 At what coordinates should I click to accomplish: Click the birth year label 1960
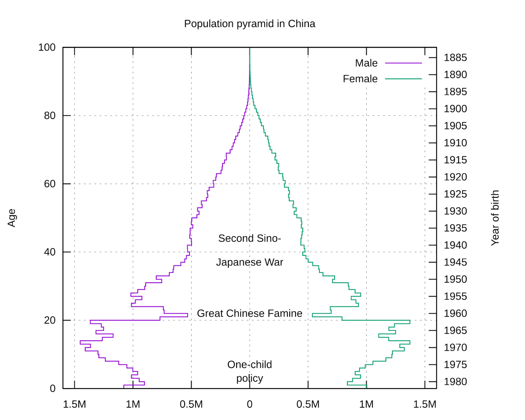[455, 314]
